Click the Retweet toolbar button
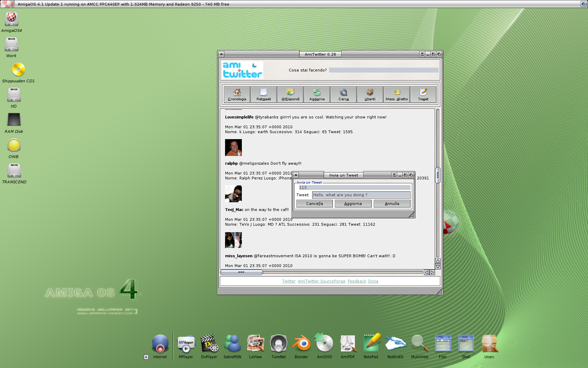Screen dimensions: 588x368 264,95
